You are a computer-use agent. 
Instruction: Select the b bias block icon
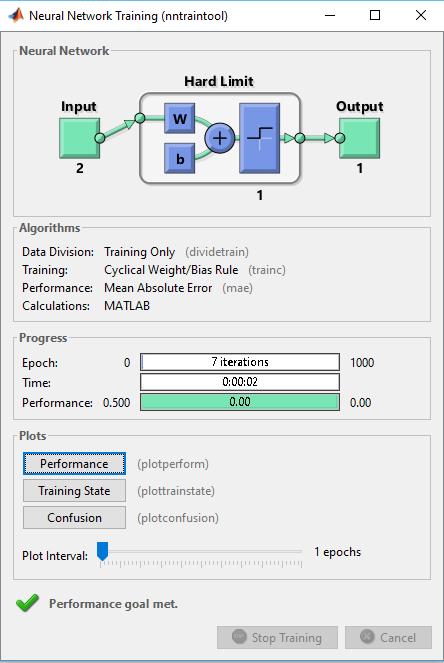pyautogui.click(x=180, y=159)
